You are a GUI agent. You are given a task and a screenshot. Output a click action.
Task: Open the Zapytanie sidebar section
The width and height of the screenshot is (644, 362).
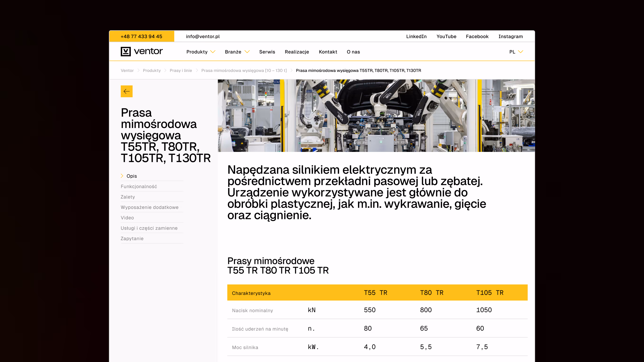132,238
